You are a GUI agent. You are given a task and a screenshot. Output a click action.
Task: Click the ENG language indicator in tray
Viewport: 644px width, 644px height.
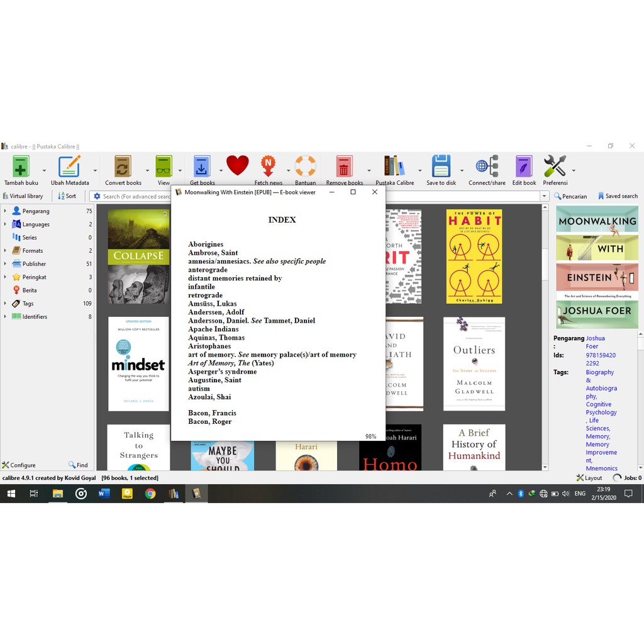point(579,493)
